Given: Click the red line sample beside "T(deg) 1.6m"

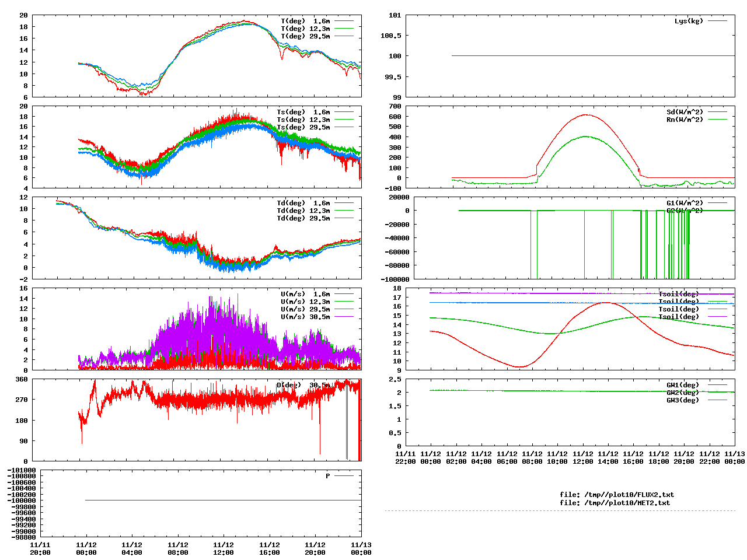Looking at the screenshot, I should 344,21.
